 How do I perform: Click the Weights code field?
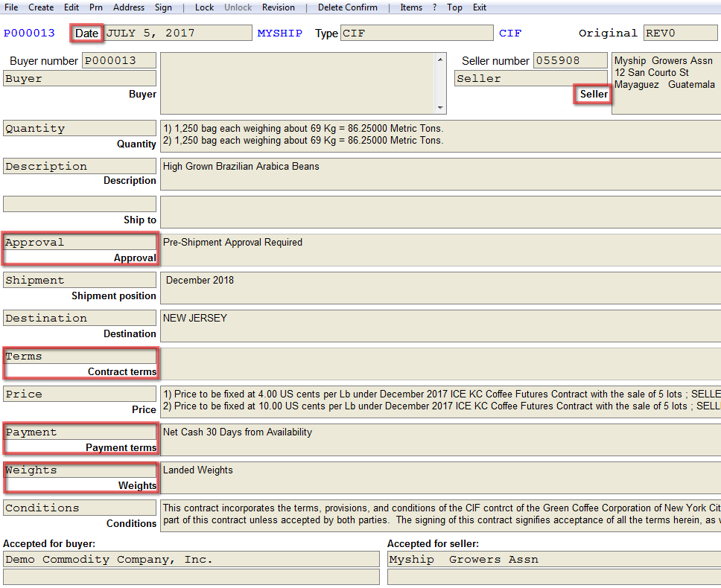tap(80, 470)
